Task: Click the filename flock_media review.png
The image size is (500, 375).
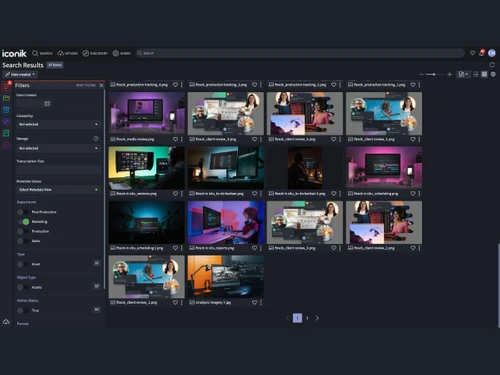Action: point(135,139)
